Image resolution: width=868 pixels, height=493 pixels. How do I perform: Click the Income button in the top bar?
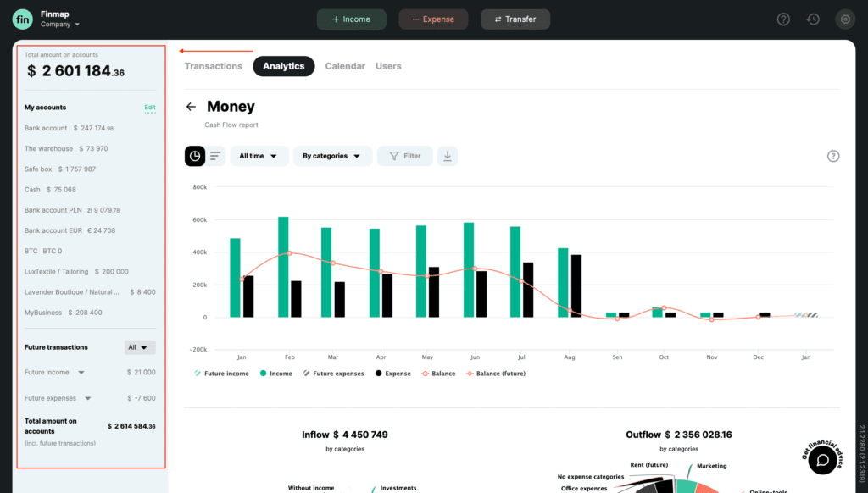351,19
